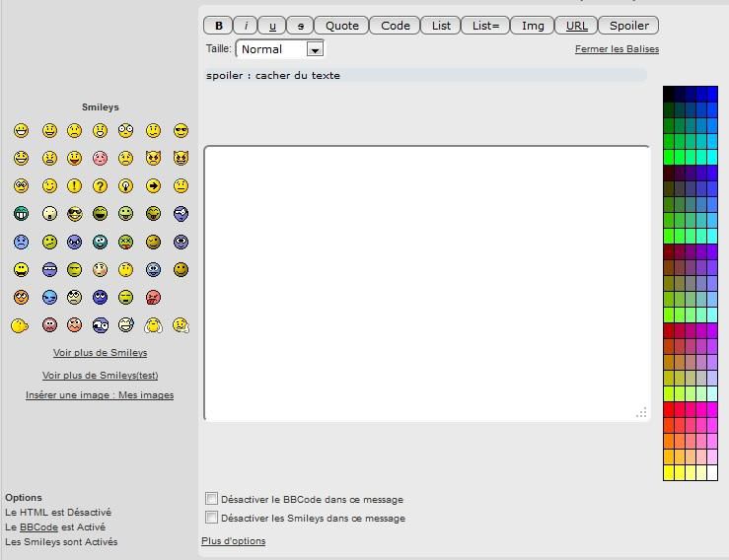Insert the exclamation mark smiley
The width and height of the screenshot is (729, 560).
(x=74, y=186)
